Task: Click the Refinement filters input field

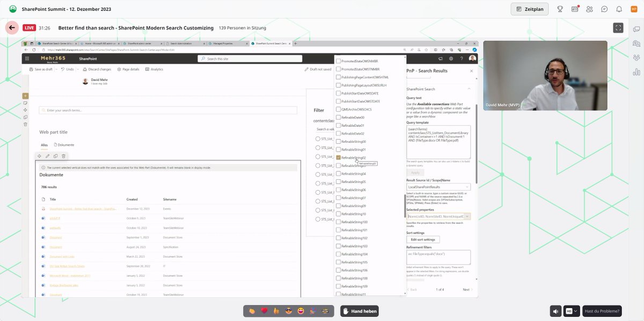Action: (438, 257)
